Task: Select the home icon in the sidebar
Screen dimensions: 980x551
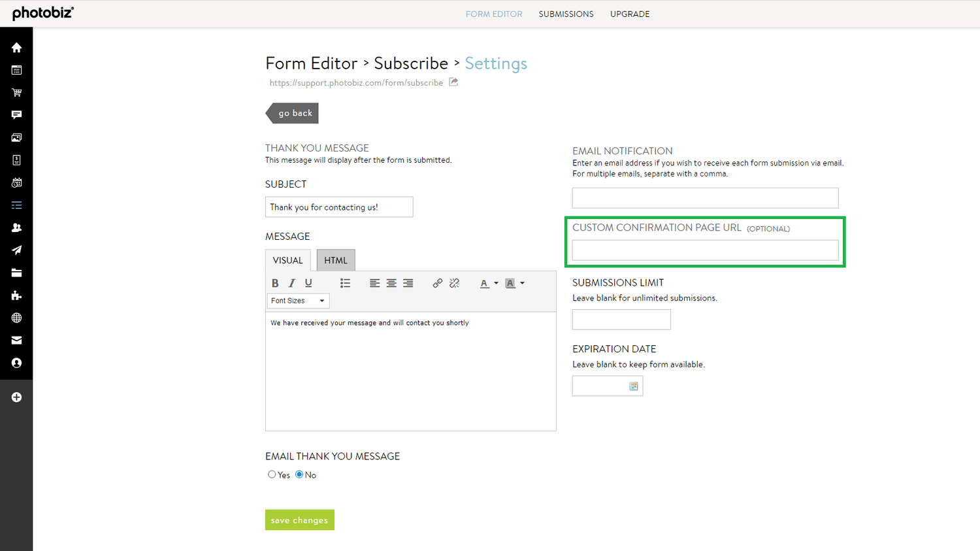Action: pos(16,47)
